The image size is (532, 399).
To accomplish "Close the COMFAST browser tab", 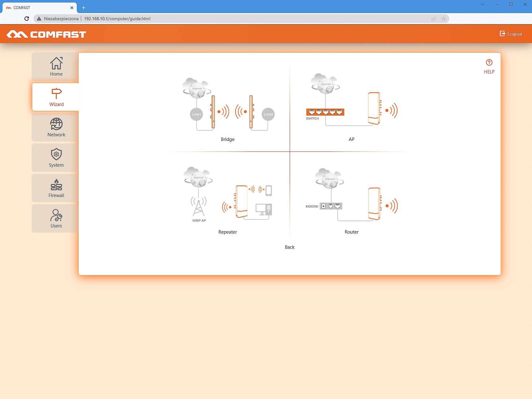I will tap(72, 8).
